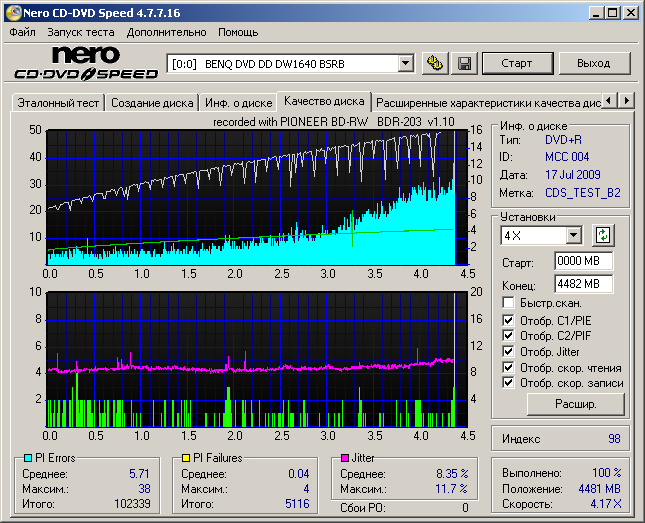Click the magenta Jitter color indicator
Viewport: 645px width, 523px height.
[343, 458]
